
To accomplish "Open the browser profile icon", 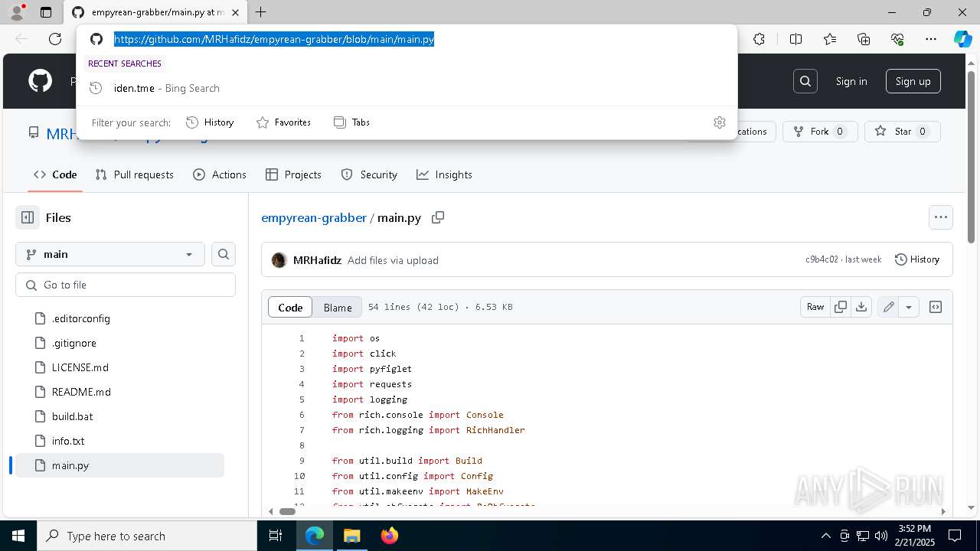I will click(17, 12).
